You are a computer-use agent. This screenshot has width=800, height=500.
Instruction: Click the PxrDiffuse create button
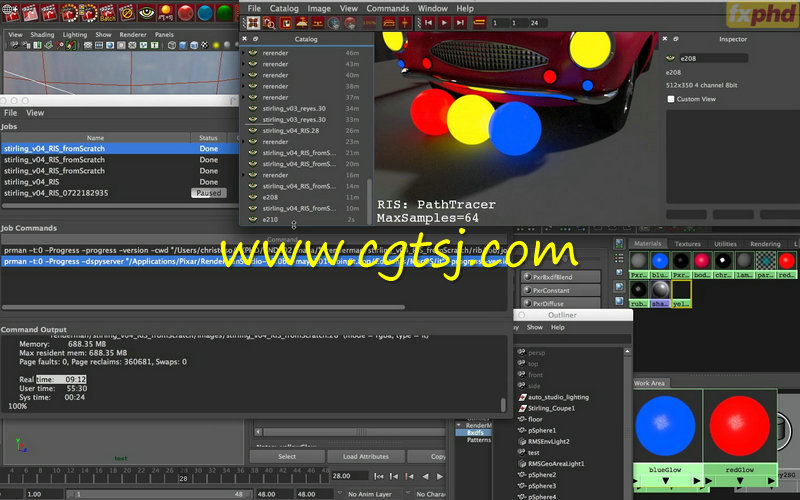tap(561, 304)
